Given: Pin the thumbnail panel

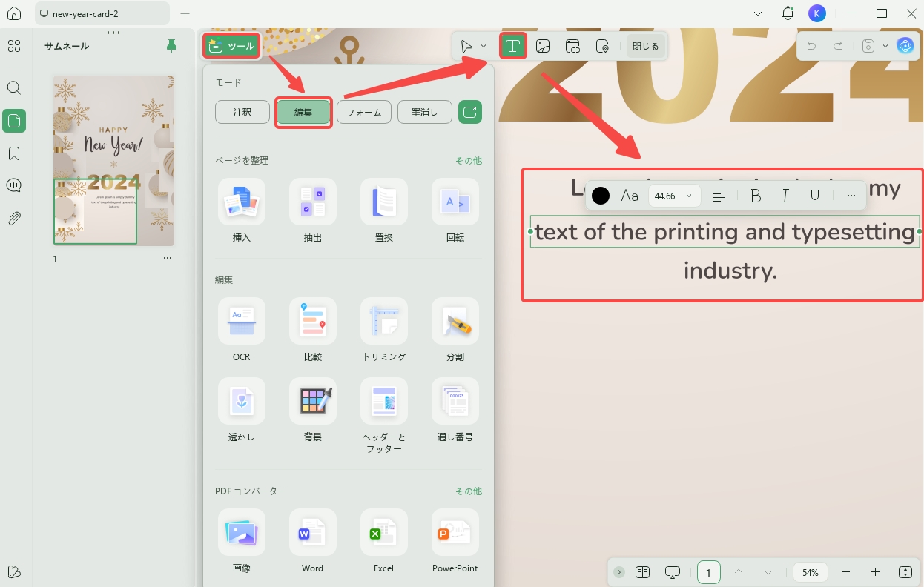Looking at the screenshot, I should click(x=172, y=46).
